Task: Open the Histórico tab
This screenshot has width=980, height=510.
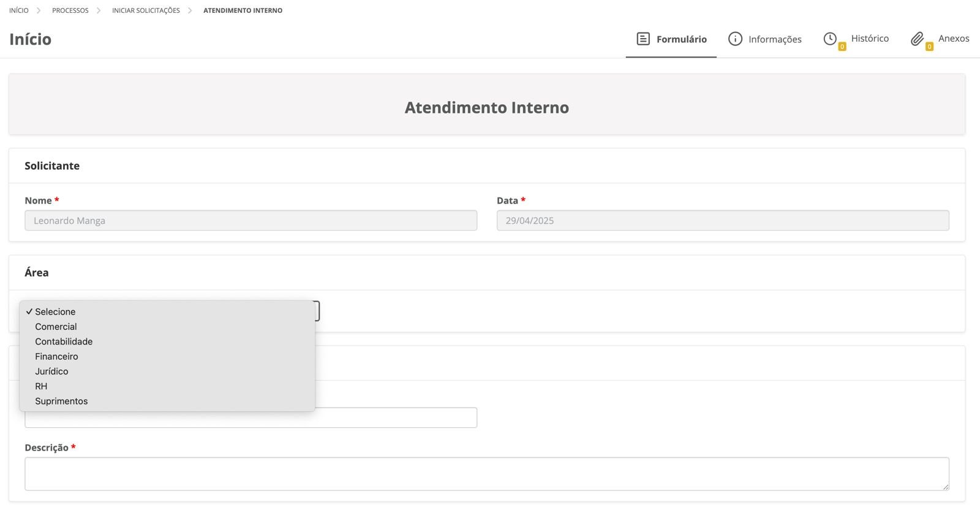Action: tap(856, 39)
